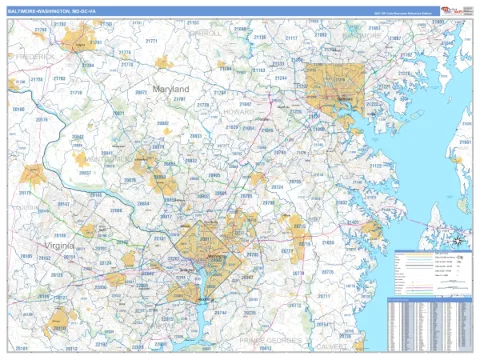The image size is (480, 360).
Task: Click ZIP code 20905
Action: point(214,175)
